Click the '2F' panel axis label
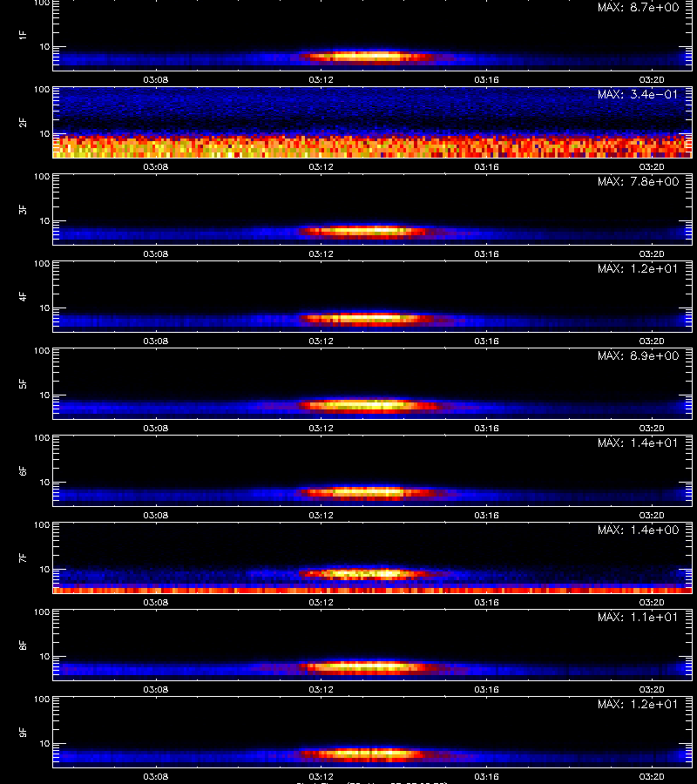Image resolution: width=697 pixels, height=784 pixels. click(x=23, y=122)
